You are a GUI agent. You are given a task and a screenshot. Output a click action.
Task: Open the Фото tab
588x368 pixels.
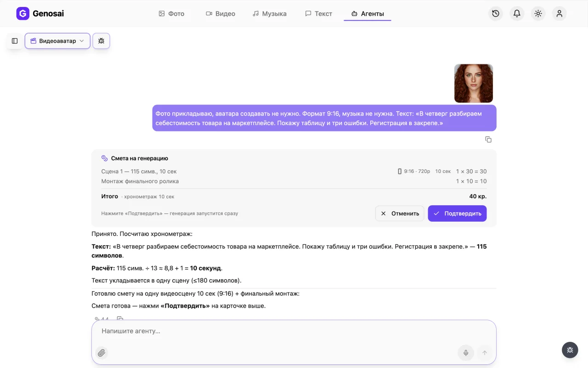tap(171, 14)
